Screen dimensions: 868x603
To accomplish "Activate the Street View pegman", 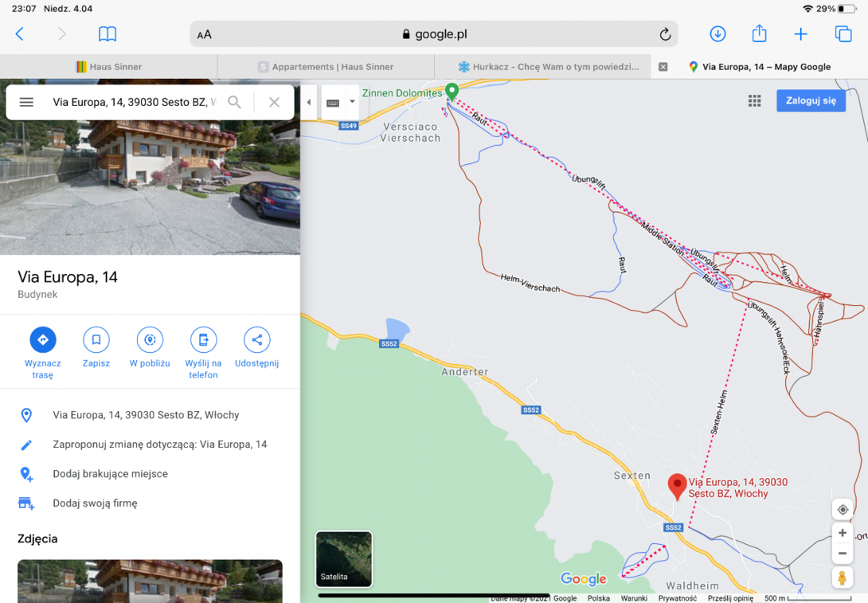I will (x=842, y=578).
